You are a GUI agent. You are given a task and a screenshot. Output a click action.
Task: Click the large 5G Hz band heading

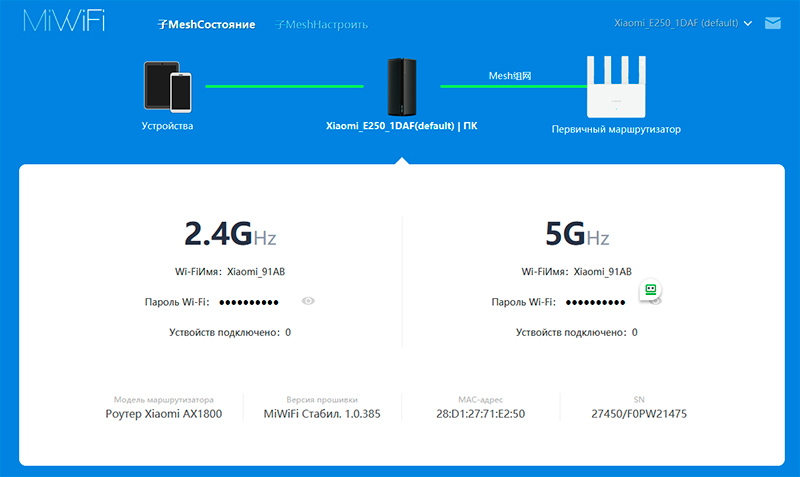[576, 235]
